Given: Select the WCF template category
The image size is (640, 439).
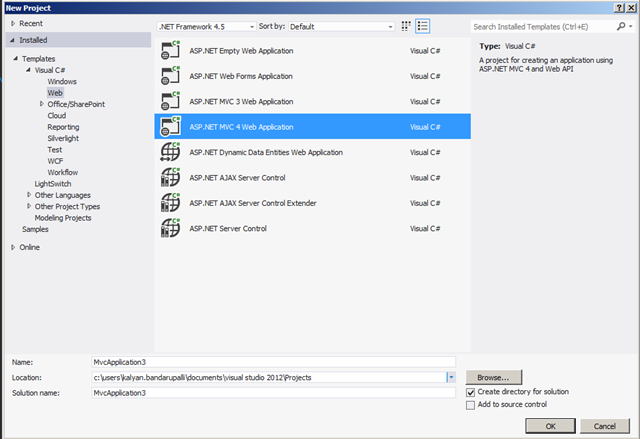Looking at the screenshot, I should pos(55,161).
